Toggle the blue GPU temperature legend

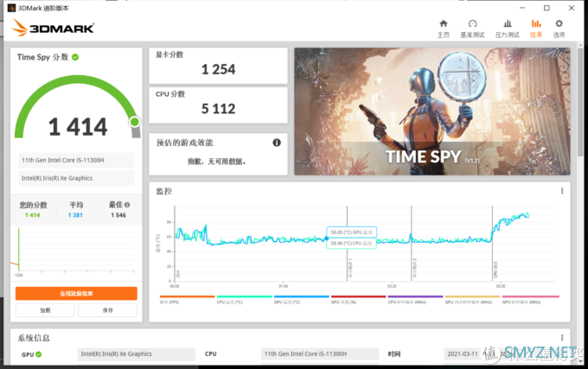[301, 300]
